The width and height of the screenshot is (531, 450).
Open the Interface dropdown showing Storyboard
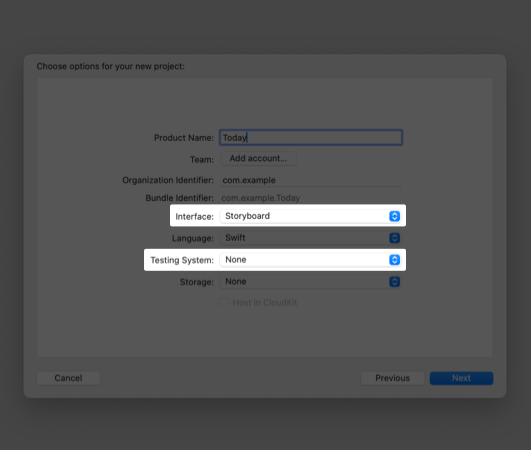310,216
